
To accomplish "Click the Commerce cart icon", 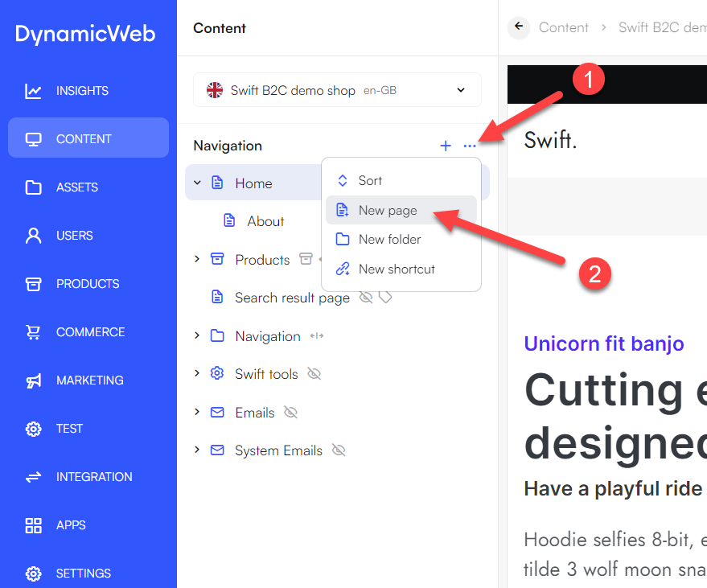I will [34, 332].
